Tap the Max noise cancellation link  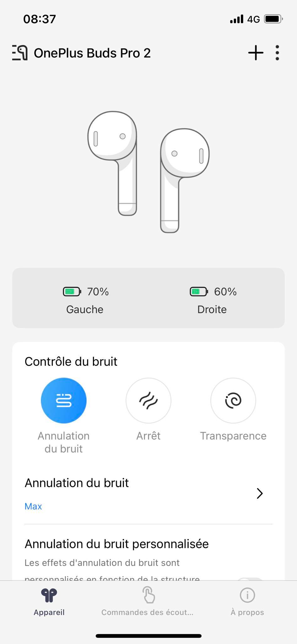click(x=33, y=506)
